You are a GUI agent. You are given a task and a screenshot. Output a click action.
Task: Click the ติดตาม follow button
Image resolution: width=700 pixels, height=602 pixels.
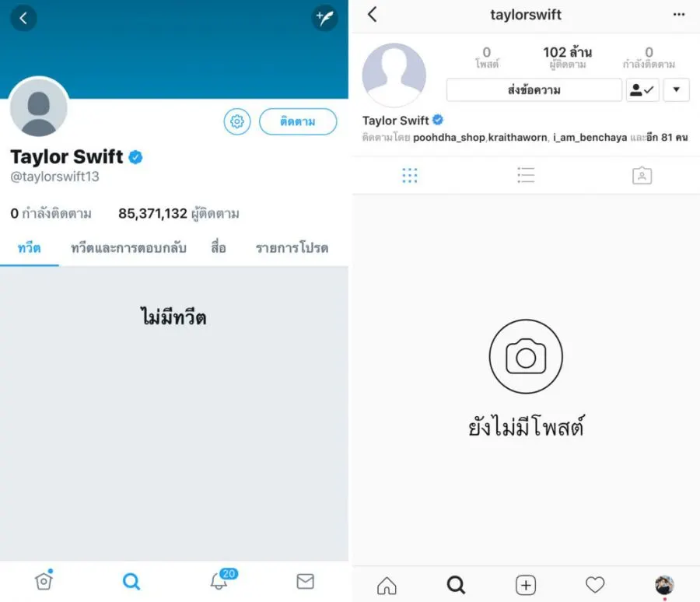pyautogui.click(x=298, y=121)
